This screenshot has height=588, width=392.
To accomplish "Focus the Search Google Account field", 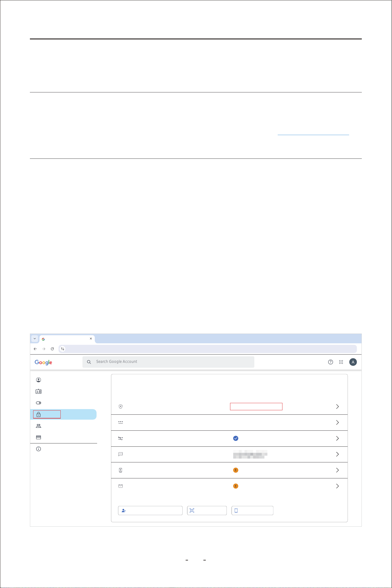I will tap(168, 362).
